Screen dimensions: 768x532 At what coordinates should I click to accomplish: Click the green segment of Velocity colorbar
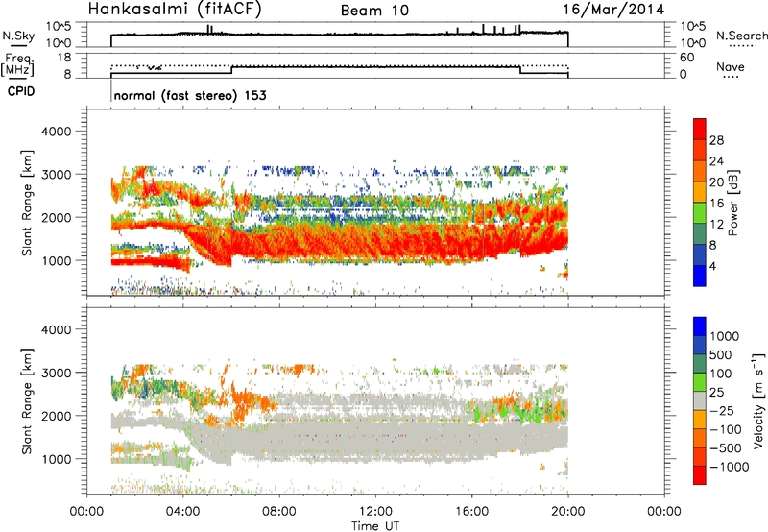pos(700,382)
